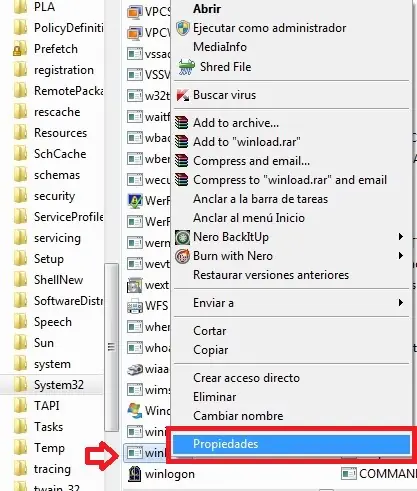Viewport: 417px width, 491px height.
Task: Click the WinRAR icon next to Add to archive
Action: [x=182, y=123]
